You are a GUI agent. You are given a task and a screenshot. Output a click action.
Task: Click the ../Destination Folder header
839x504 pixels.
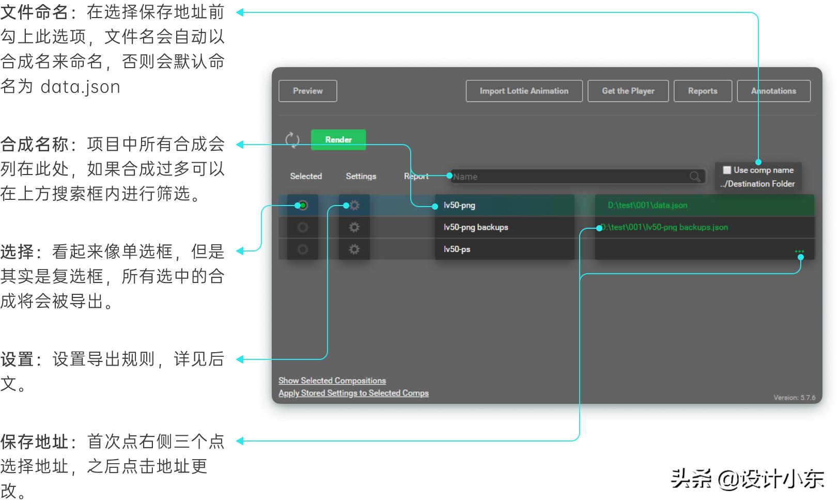757,184
